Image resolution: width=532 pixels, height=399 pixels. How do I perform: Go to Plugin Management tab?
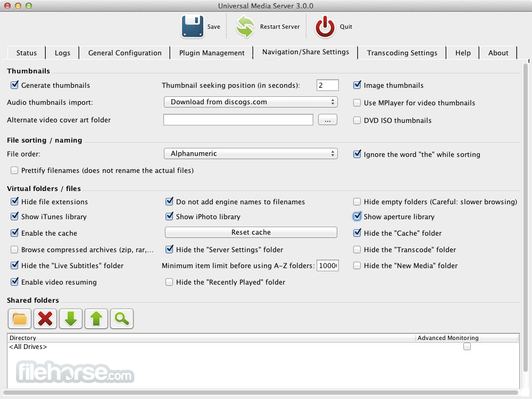tap(212, 53)
